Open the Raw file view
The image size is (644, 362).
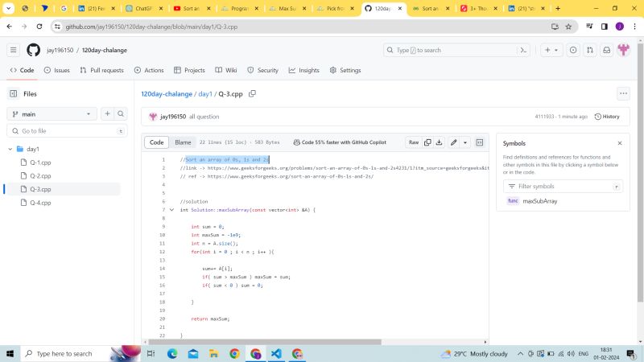point(414,142)
